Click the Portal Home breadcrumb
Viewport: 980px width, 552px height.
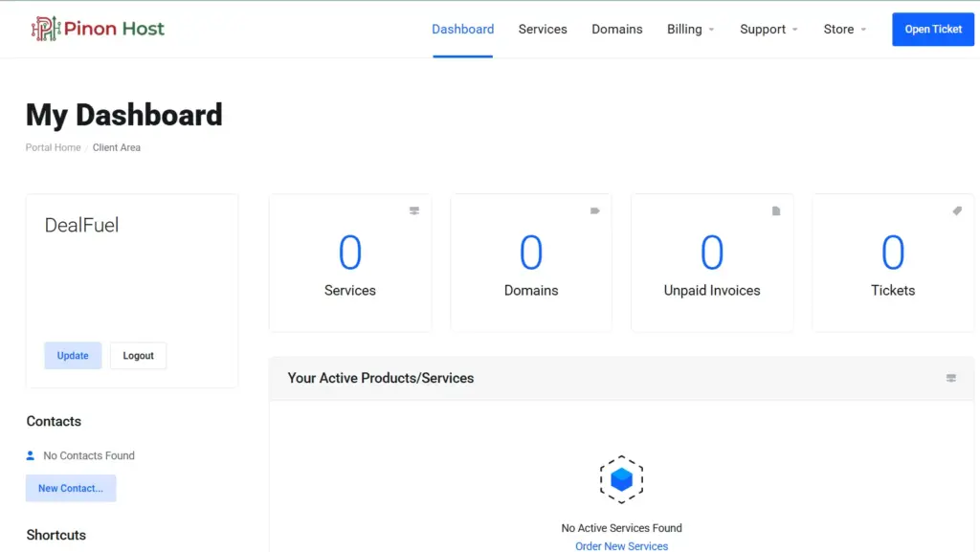click(x=53, y=147)
